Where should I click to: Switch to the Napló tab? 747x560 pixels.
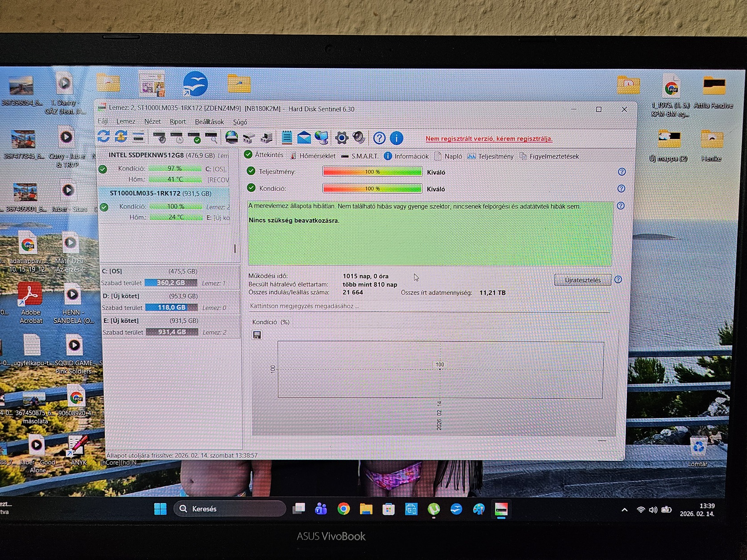[x=448, y=156]
